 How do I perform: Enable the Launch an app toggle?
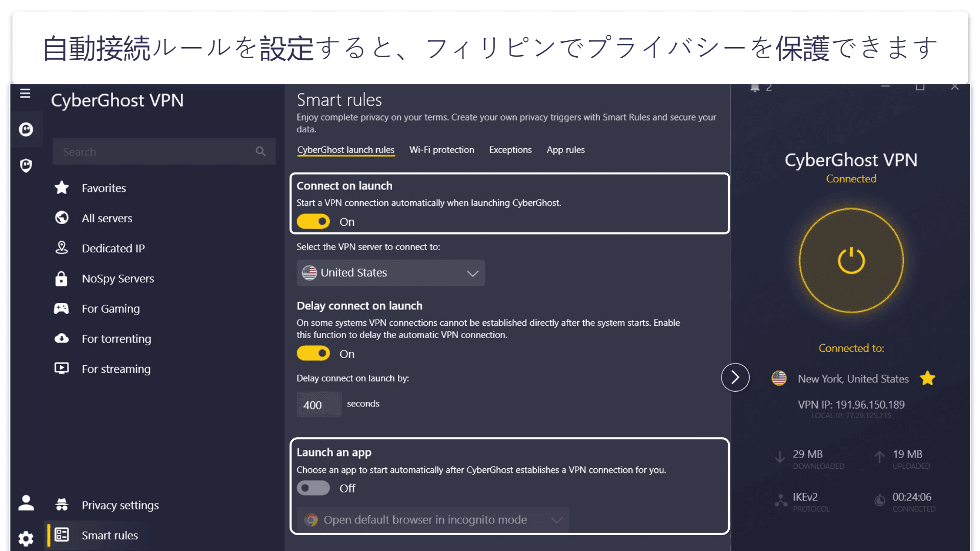tap(313, 488)
